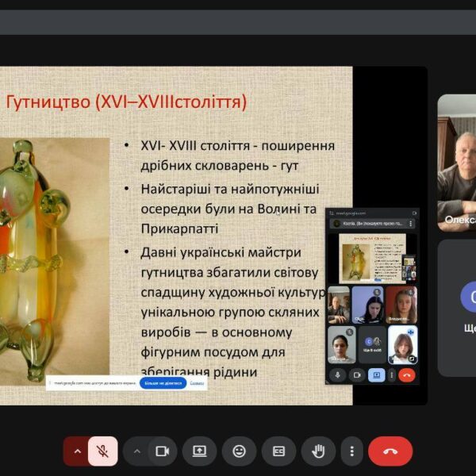Turn on closed captions

tap(278, 451)
